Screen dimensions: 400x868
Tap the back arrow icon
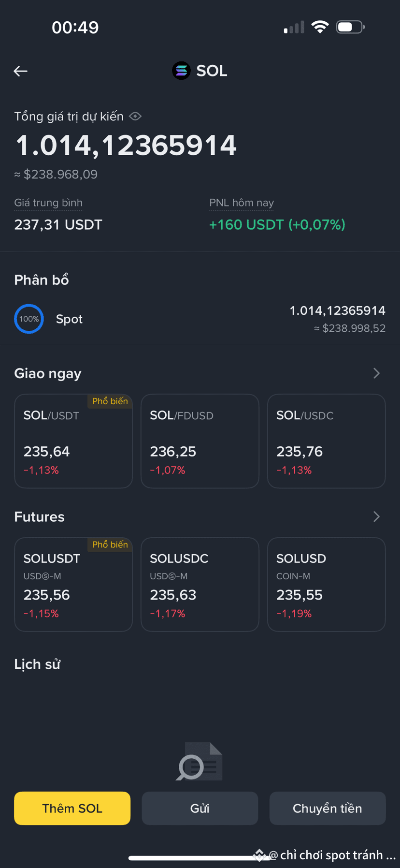pyautogui.click(x=20, y=71)
